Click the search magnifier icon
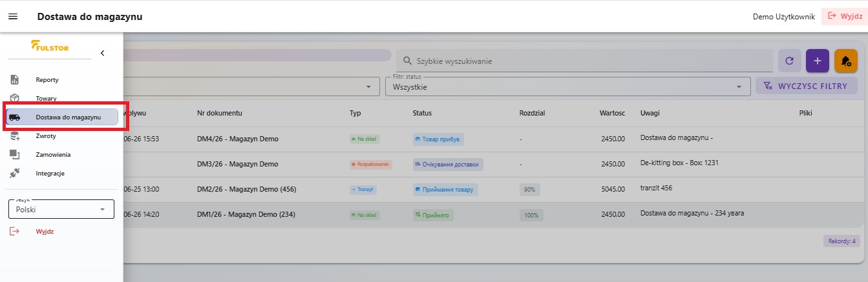This screenshot has width=868, height=282. coord(407,61)
